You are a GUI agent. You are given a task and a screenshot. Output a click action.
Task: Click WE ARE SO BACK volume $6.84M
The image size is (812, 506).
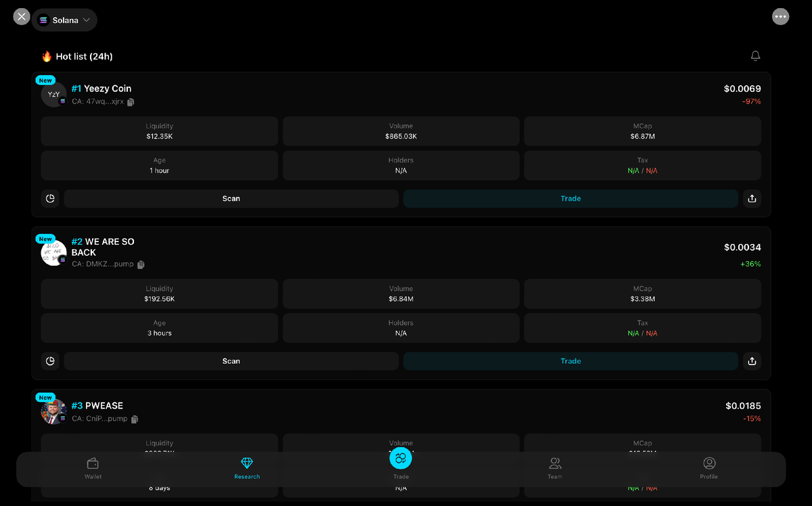pos(401,299)
